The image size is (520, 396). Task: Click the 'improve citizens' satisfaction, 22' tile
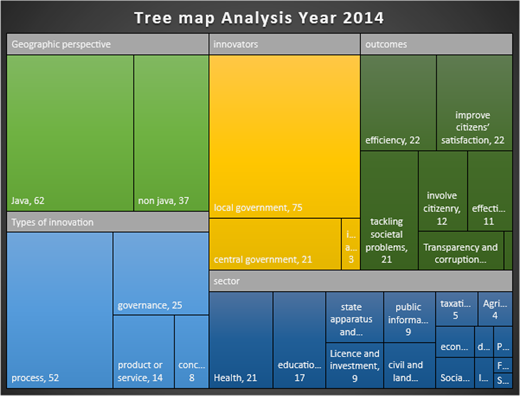[475, 103]
